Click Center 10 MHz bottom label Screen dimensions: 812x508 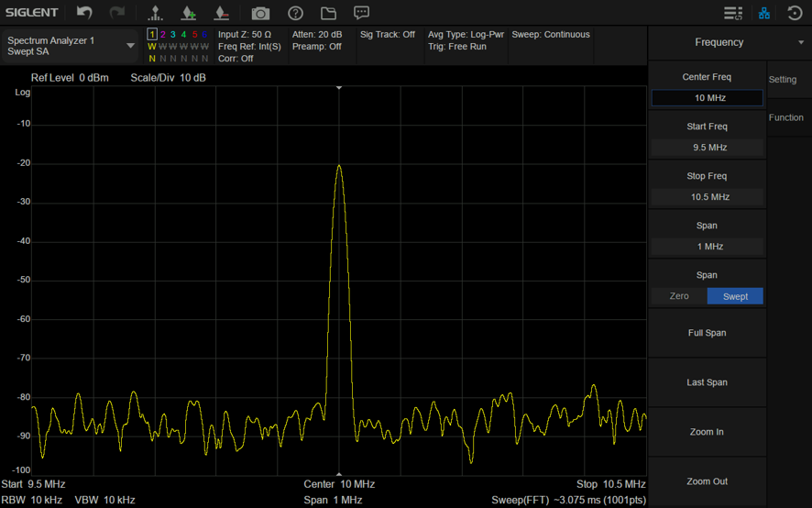point(339,484)
